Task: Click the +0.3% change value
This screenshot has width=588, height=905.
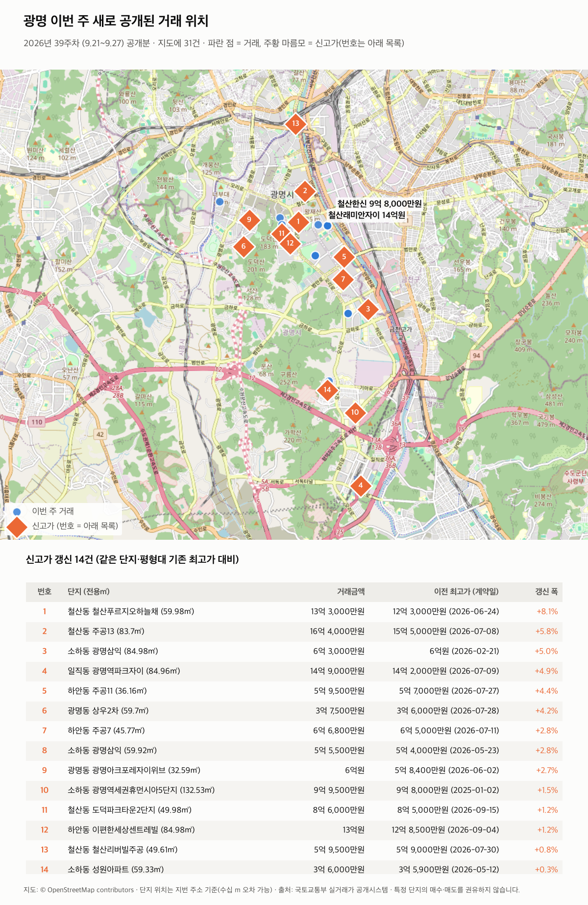Action: (x=546, y=869)
